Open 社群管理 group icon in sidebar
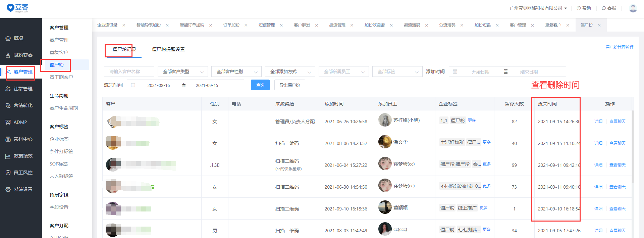 (x=8, y=89)
